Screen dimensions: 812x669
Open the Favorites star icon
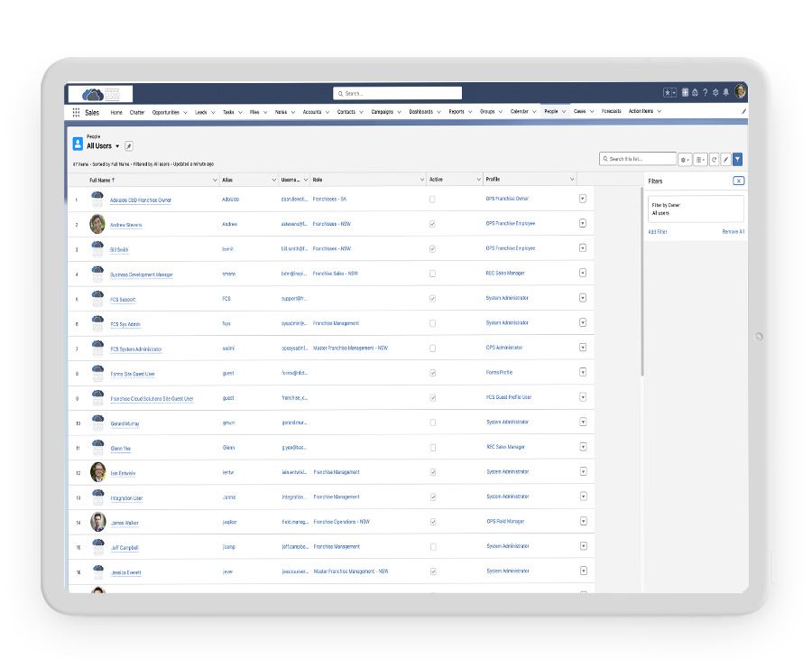click(667, 92)
